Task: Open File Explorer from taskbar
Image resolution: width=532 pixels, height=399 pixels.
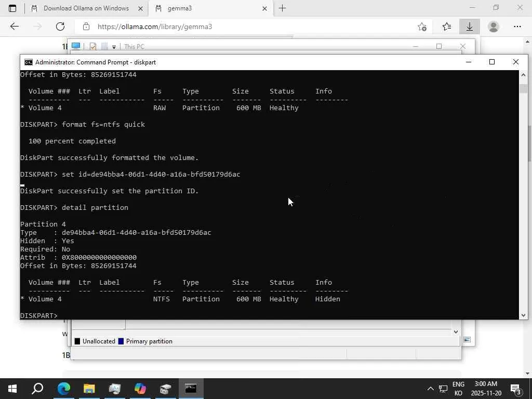Action: [x=89, y=389]
